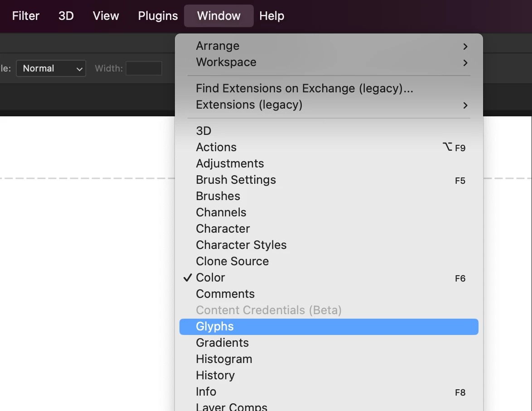Open the Gradients panel
The width and height of the screenshot is (532, 411).
(x=222, y=343)
